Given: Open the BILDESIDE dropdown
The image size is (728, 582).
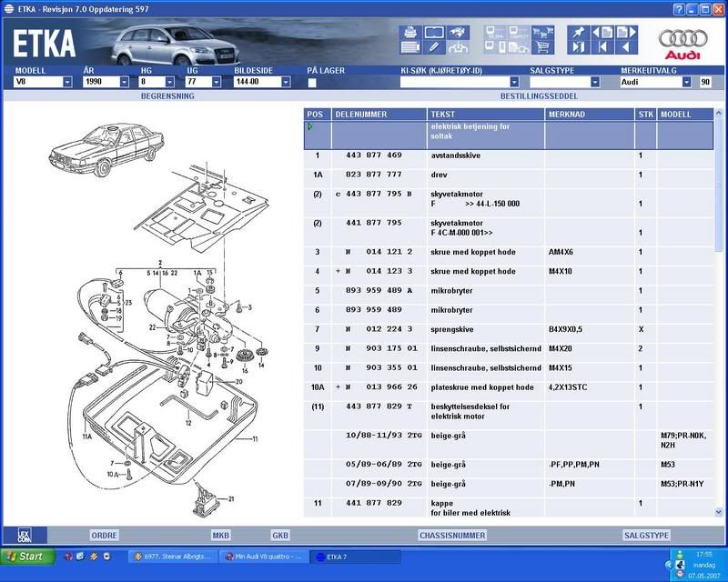Looking at the screenshot, I should click(x=286, y=82).
